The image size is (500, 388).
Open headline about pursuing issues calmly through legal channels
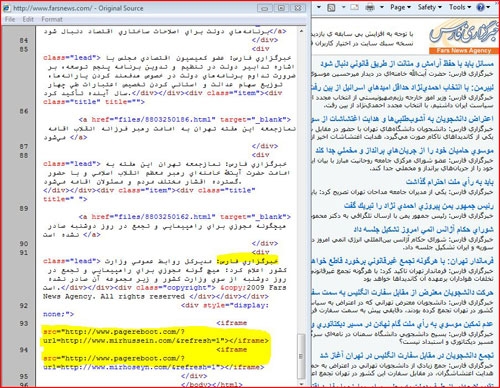coord(407,63)
